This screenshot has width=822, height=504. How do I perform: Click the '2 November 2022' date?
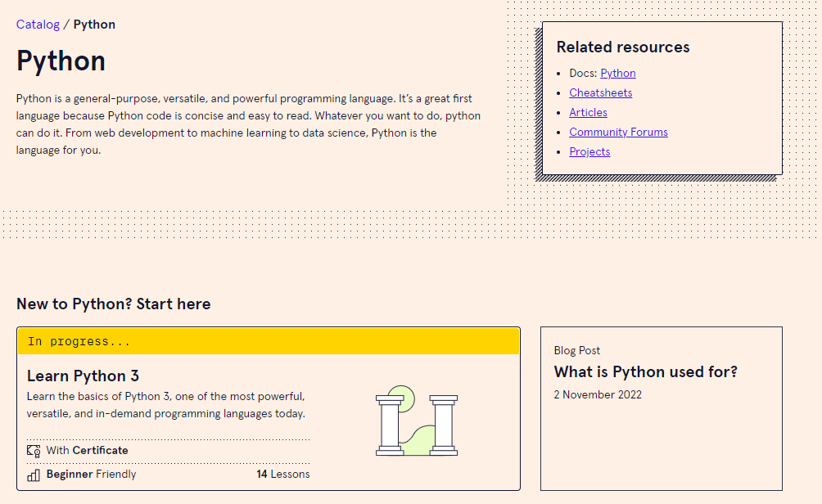[598, 394]
